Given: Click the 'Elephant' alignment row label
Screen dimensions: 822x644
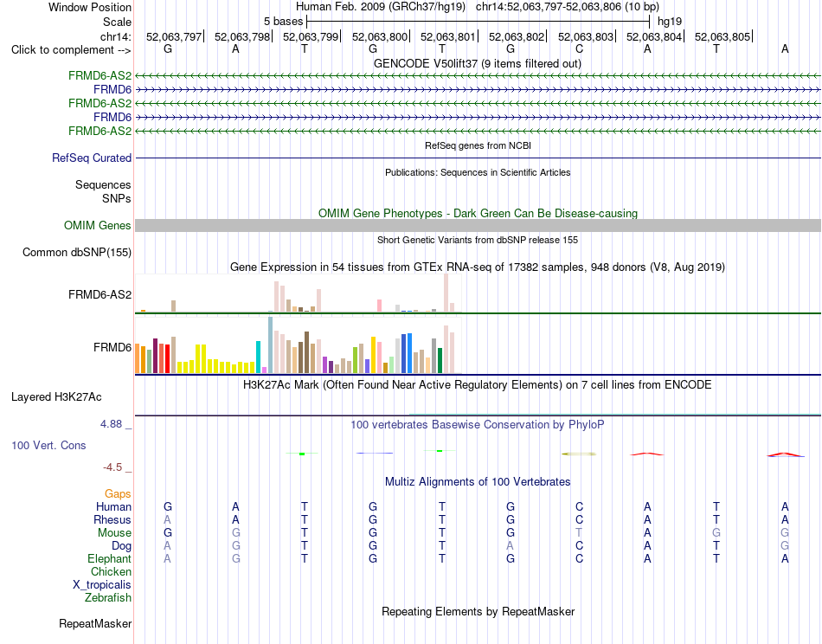Looking at the screenshot, I should tap(110, 558).
